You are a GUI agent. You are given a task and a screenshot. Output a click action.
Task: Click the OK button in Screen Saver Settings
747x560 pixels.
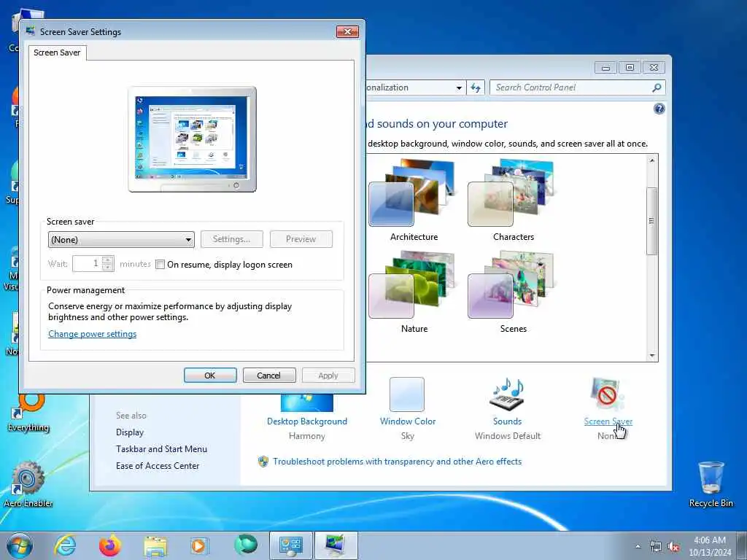coord(210,376)
